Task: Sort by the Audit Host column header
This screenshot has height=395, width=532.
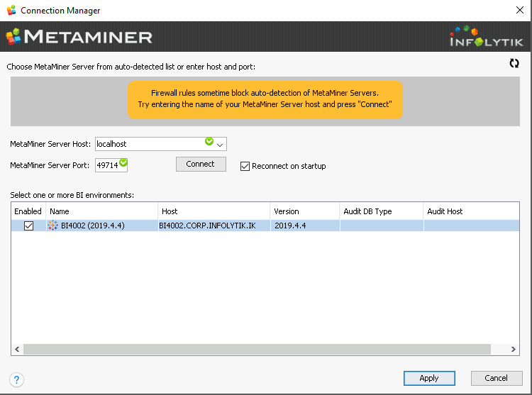Action: 472,211
